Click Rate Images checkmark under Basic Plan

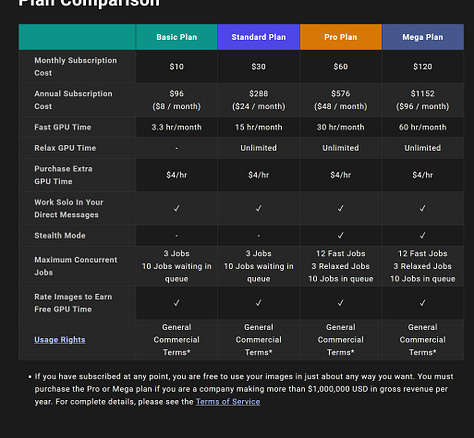[177, 303]
